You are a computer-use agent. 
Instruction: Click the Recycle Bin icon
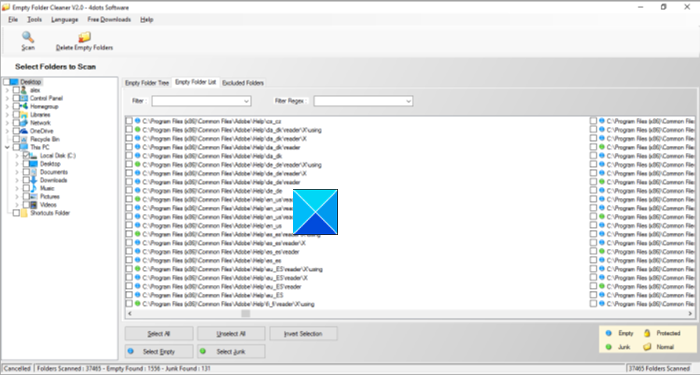click(x=24, y=139)
